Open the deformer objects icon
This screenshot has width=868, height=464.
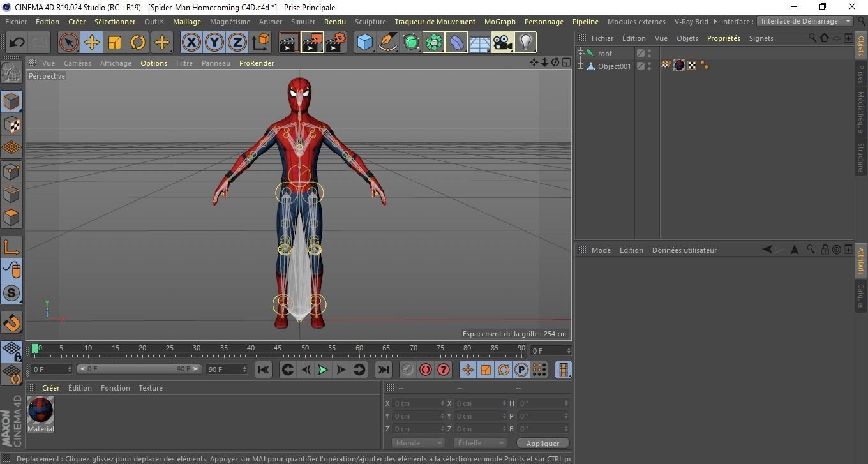[456, 43]
